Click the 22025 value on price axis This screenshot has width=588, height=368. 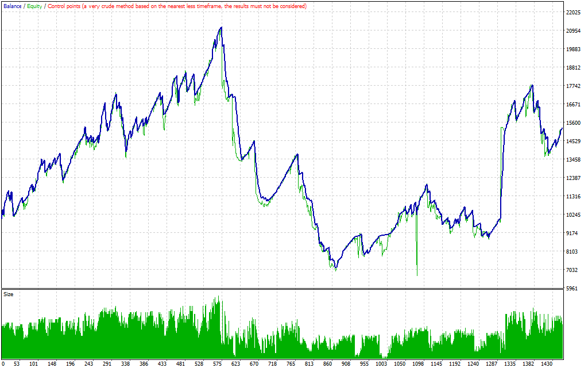pos(574,12)
